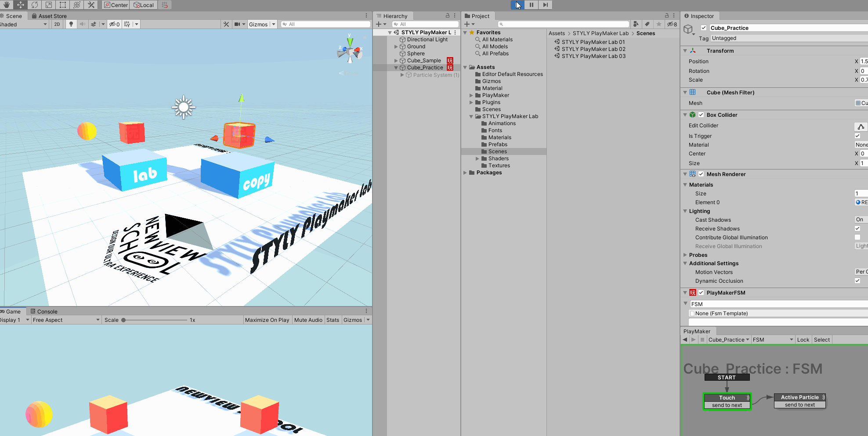Collapse Cube_Practice in Hierarchy
The height and width of the screenshot is (436, 868).
click(x=396, y=68)
